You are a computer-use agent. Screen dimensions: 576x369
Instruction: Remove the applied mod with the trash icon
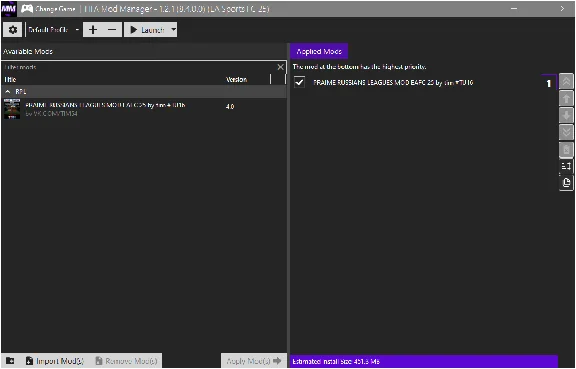[x=566, y=149]
